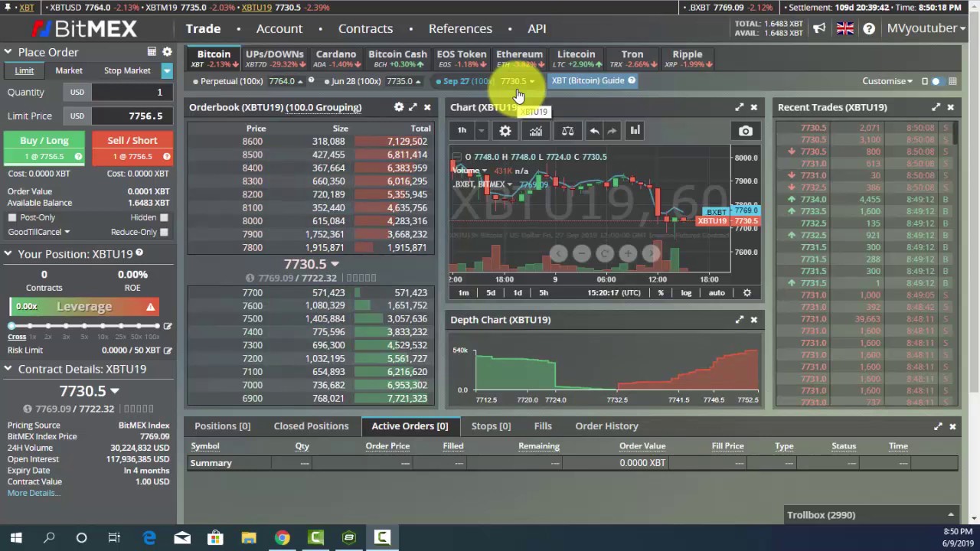
Task: Click Sell / Short button
Action: (x=132, y=148)
